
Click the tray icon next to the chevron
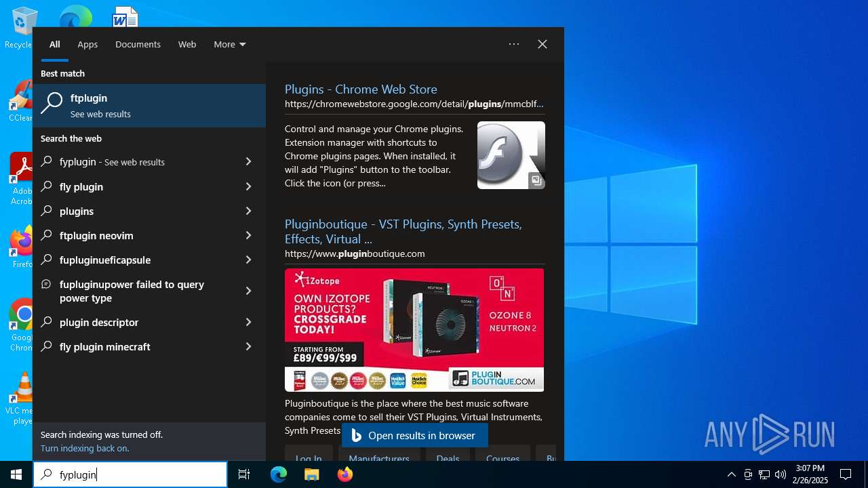pyautogui.click(x=748, y=474)
